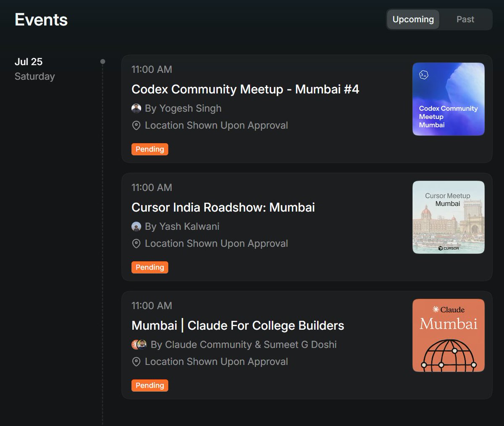Click the Claude Community host avatars
The image size is (504, 426).
click(139, 344)
